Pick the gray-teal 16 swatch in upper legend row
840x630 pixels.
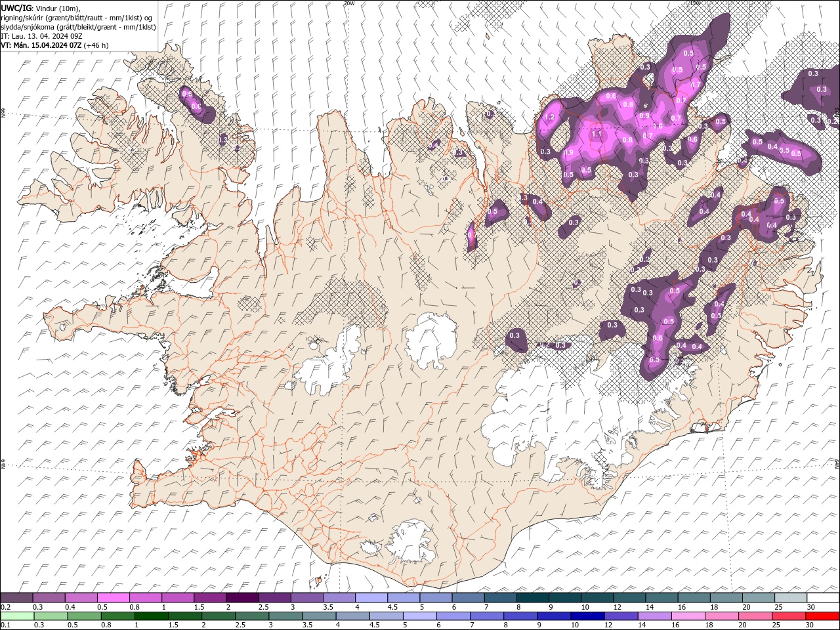click(x=693, y=597)
